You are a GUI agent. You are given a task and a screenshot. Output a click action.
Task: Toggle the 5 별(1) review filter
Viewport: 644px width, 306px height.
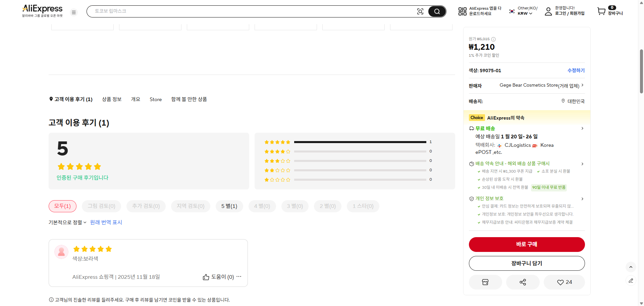[x=229, y=206]
